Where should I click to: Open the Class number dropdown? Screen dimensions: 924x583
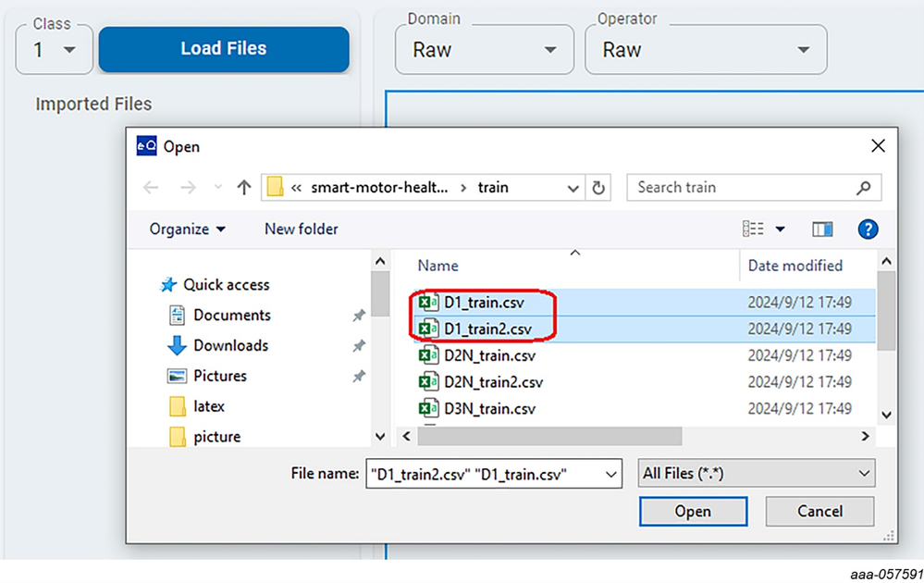(54, 50)
